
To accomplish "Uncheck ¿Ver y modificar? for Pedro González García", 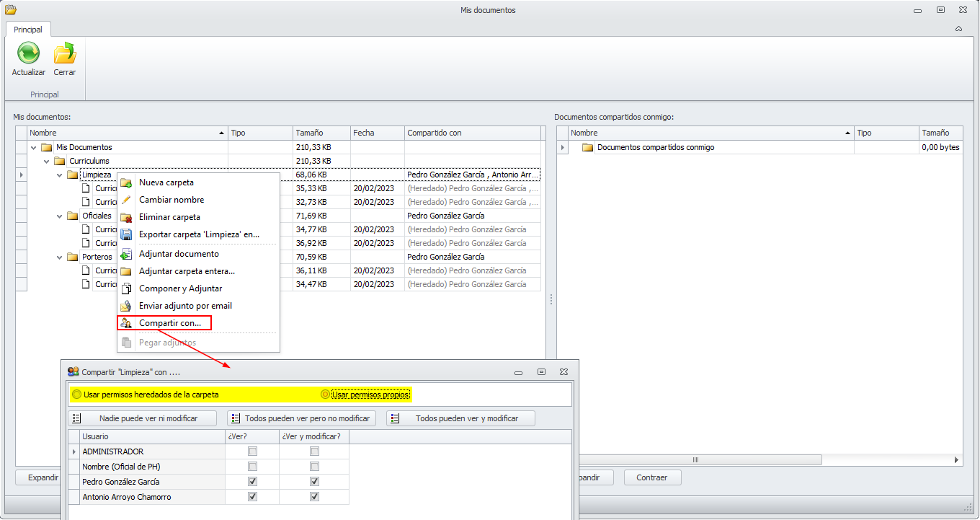I will point(314,482).
